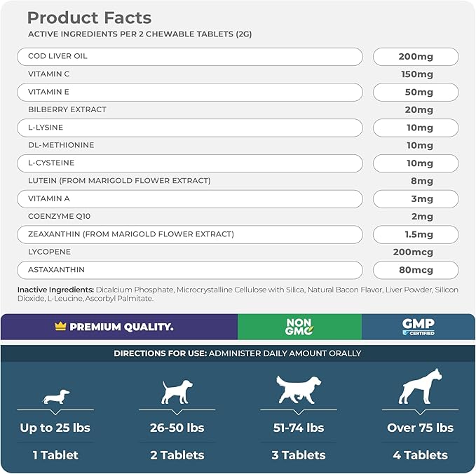The image size is (476, 474).
Task: Click the 200mg value for Cod Liver Oil
Action: (415, 56)
